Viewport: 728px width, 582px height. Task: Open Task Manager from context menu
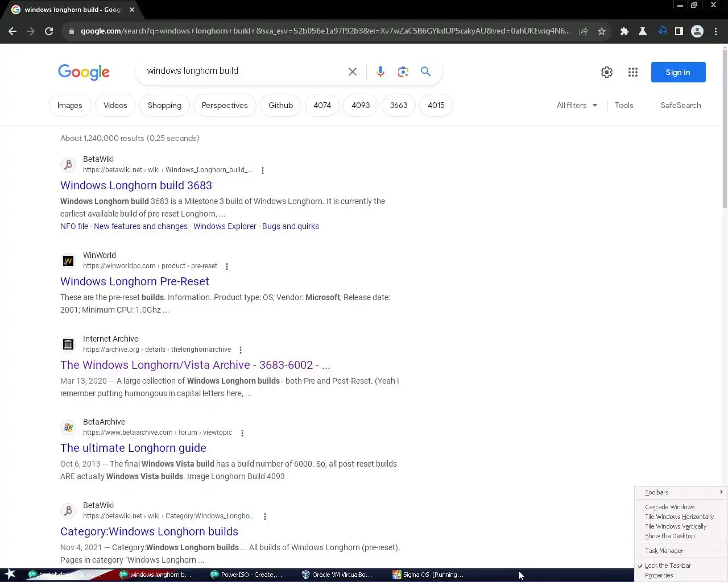[680, 551]
